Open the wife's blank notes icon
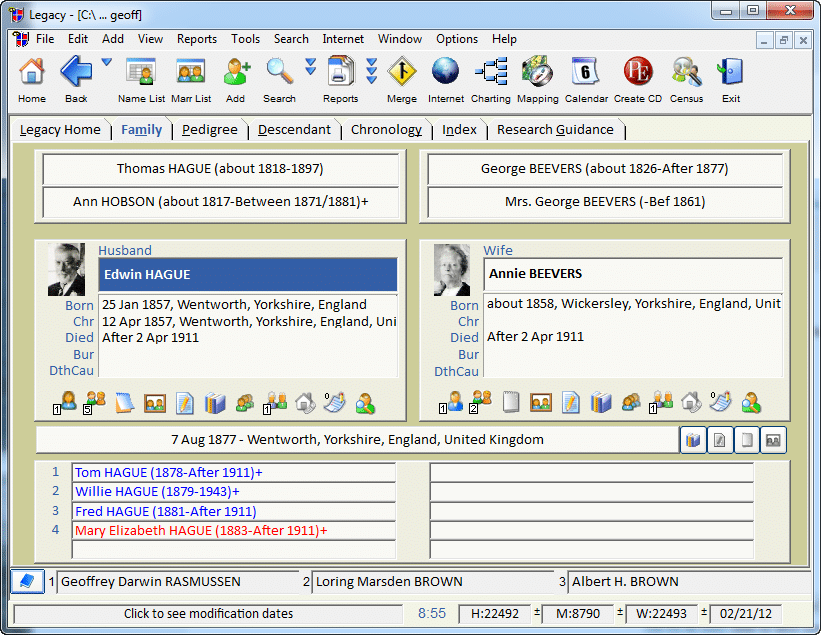 pyautogui.click(x=511, y=403)
